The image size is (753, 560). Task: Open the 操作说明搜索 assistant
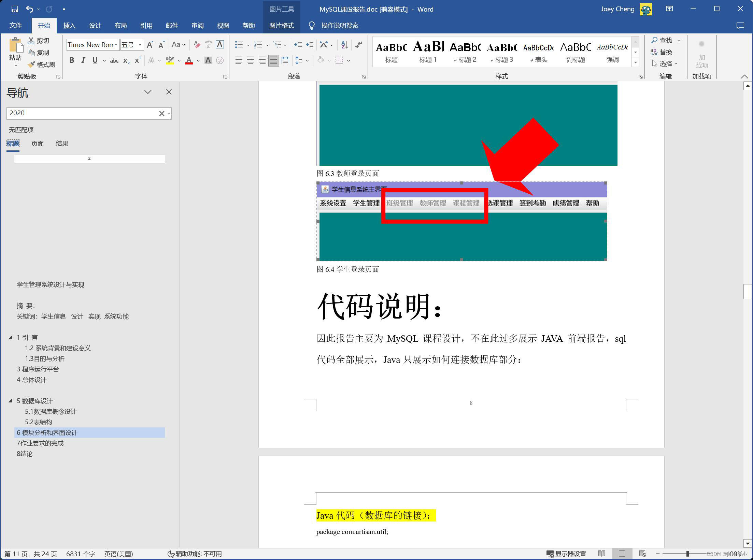pos(340,25)
